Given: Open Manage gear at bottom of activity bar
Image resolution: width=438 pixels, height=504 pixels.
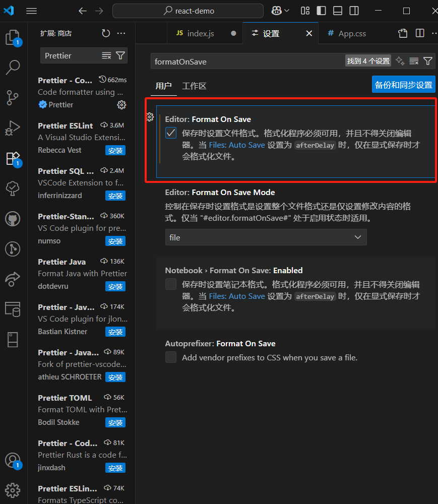Looking at the screenshot, I should click(13, 490).
